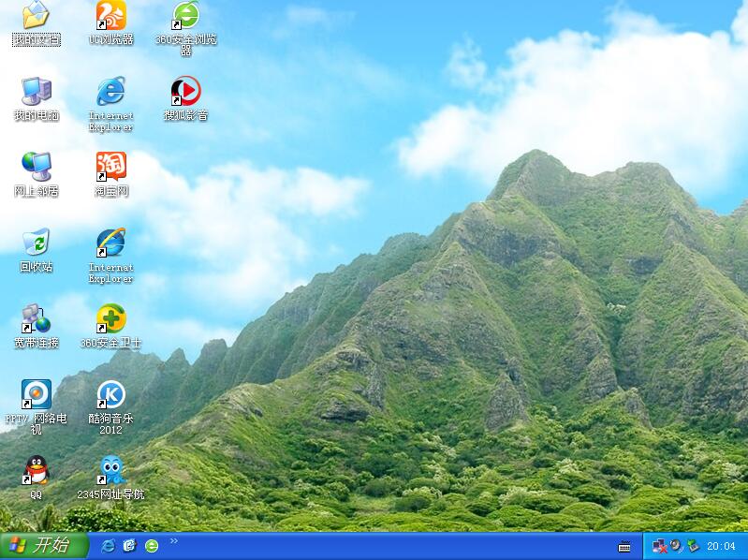Select the 回收站 recycle bin
Viewport: 748px width, 560px height.
click(36, 243)
